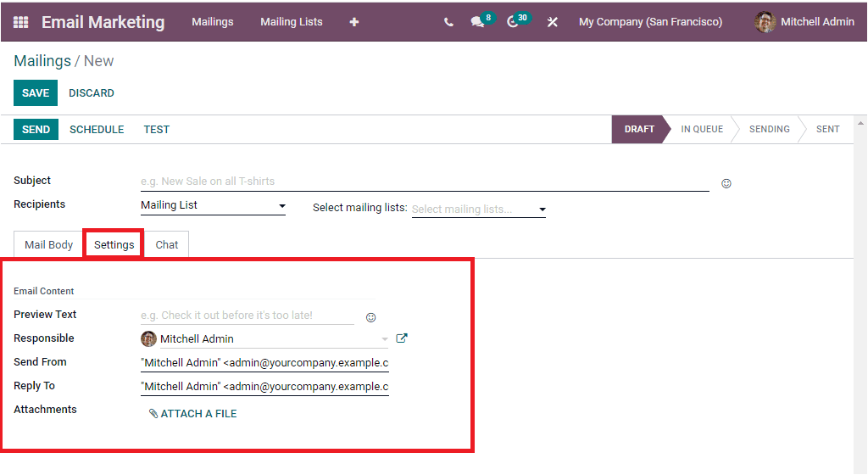
Task: Open the apps grid menu icon
Action: [x=20, y=22]
